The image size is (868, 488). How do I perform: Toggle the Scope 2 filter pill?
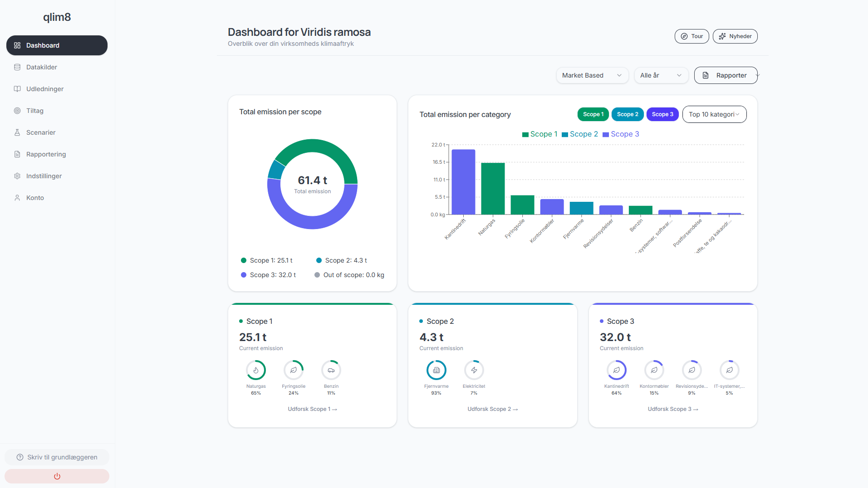[x=628, y=114]
